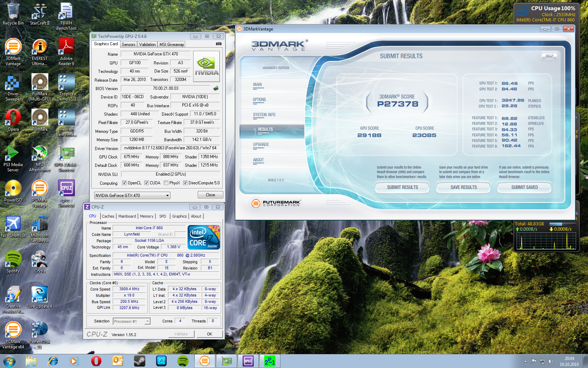The height and width of the screenshot is (368, 588).
Task: Launch Spotify desktop icon
Action: 13,262
